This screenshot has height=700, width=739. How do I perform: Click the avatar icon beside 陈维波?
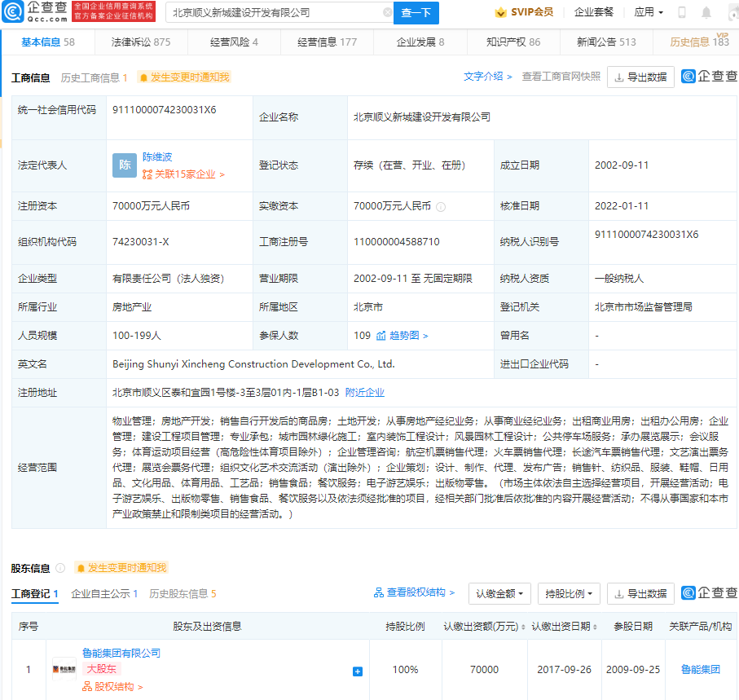click(x=125, y=165)
